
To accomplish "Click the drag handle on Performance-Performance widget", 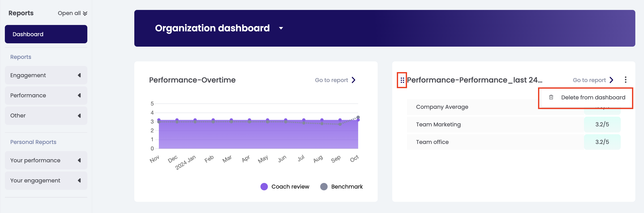I will coord(402,80).
